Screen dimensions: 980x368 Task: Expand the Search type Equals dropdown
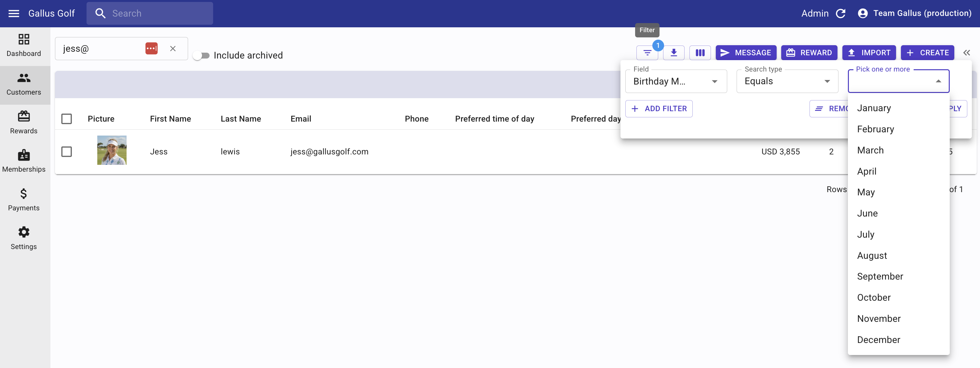point(787,81)
